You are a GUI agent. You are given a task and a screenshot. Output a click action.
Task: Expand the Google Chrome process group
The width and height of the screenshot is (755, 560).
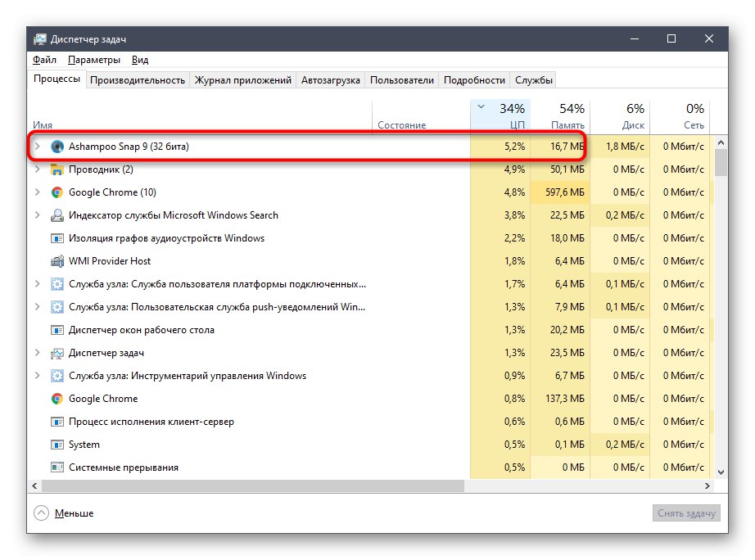point(36,192)
